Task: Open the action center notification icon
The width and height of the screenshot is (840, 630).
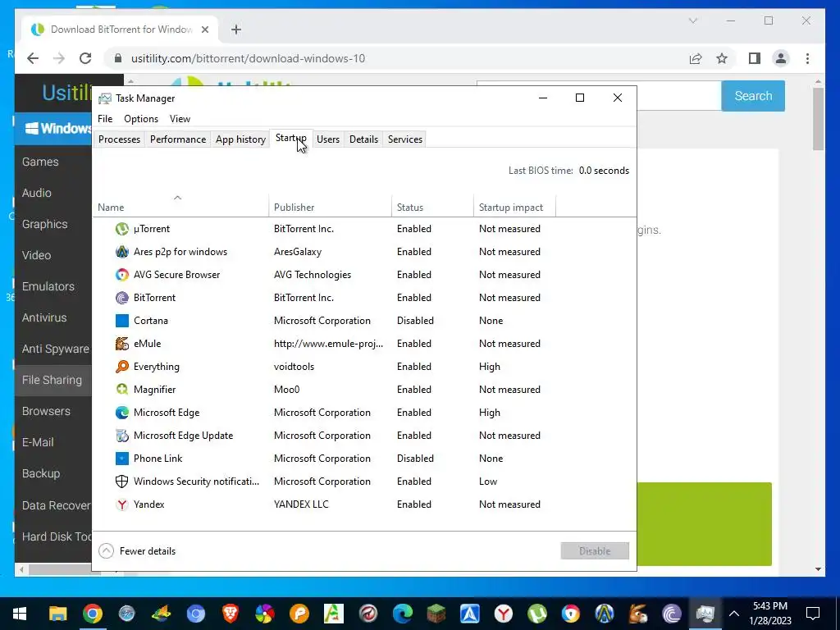Action: click(x=813, y=614)
